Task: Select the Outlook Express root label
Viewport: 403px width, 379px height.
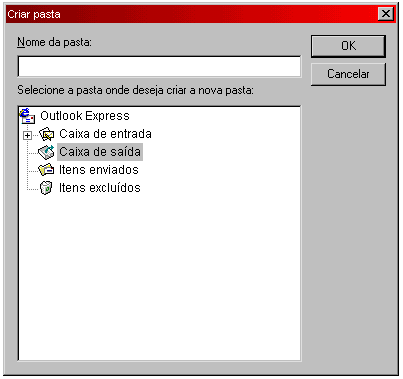Action: [85, 116]
